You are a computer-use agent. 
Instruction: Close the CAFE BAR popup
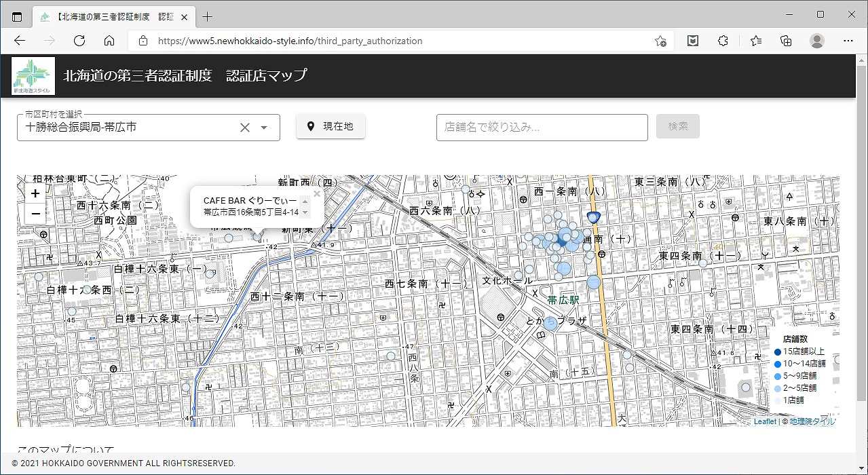pyautogui.click(x=317, y=193)
